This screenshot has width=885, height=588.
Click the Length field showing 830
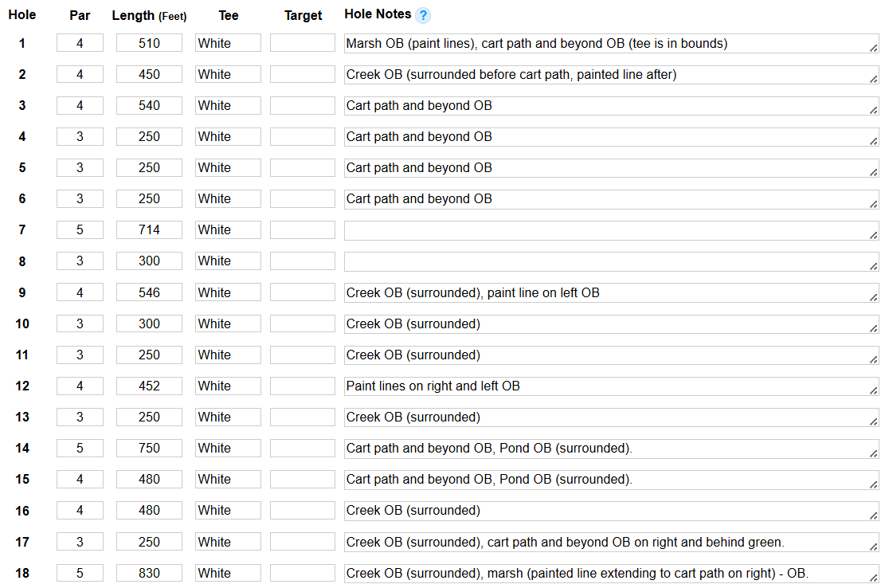[x=149, y=573]
